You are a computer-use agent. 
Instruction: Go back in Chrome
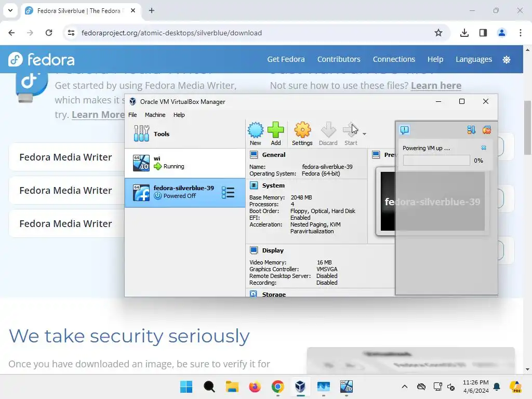click(11, 33)
